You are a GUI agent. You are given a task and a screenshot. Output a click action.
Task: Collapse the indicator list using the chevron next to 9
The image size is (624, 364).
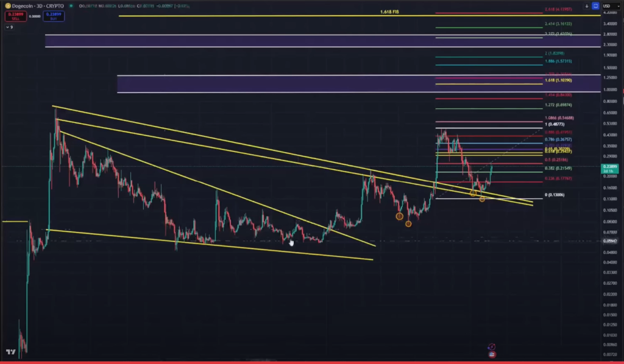pos(8,27)
